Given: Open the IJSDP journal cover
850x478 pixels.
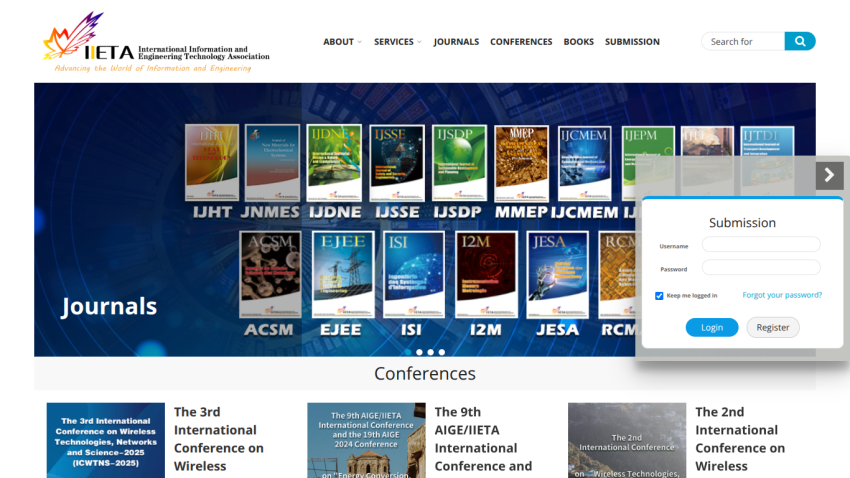Looking at the screenshot, I should pos(459,163).
